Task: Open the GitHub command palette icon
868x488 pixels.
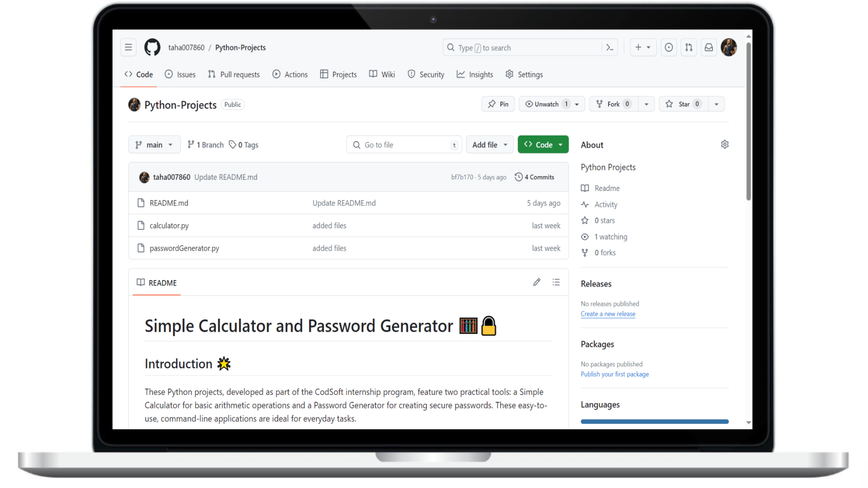Action: click(x=609, y=47)
